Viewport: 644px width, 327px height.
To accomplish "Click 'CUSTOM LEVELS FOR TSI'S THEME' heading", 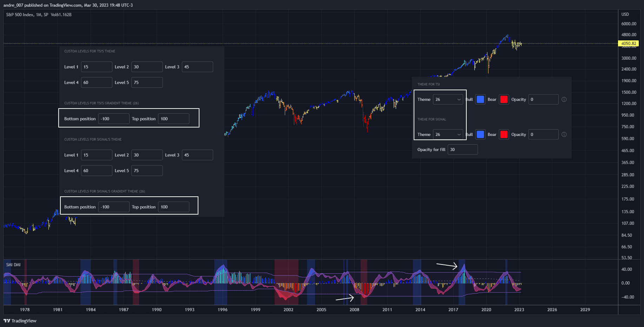I will tap(90, 51).
